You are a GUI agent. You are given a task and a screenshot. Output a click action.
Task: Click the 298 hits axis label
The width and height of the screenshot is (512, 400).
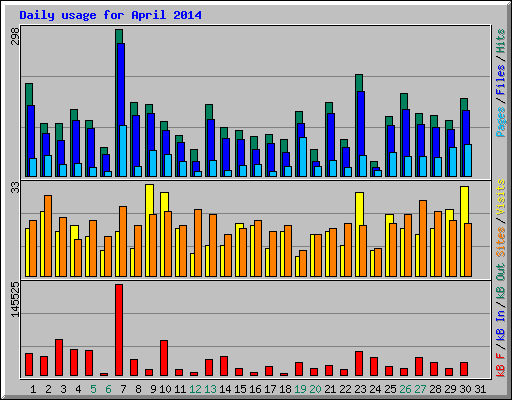pyautogui.click(x=15, y=36)
